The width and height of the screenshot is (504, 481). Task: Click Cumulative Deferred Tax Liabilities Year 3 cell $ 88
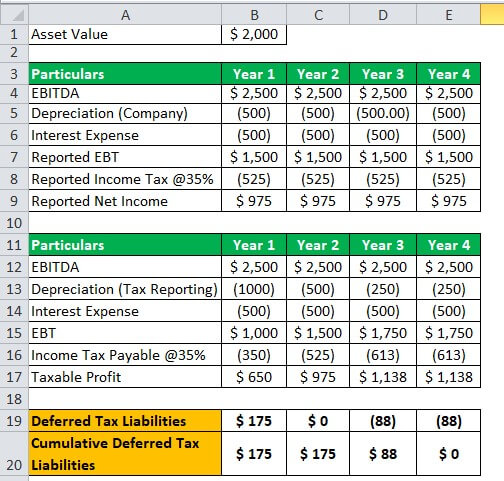click(x=383, y=454)
